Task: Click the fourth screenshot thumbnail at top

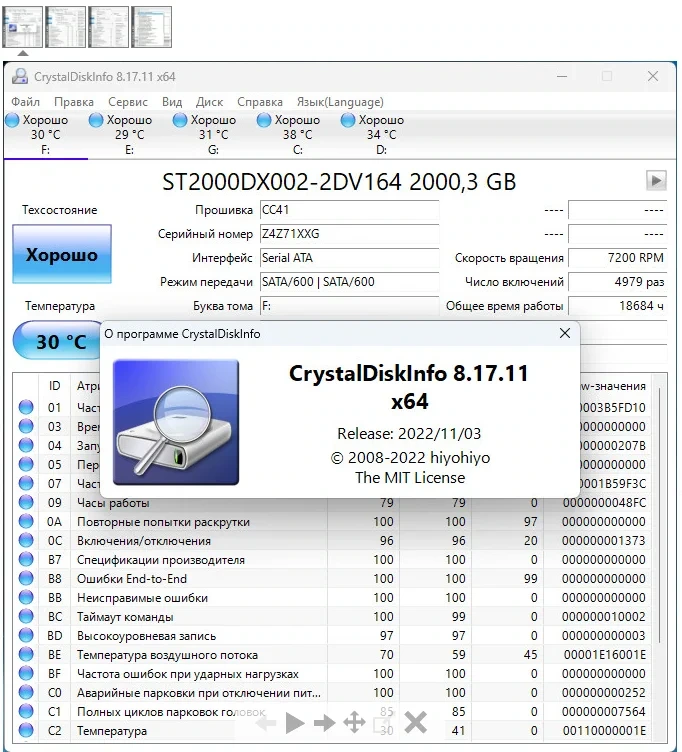Action: pyautogui.click(x=152, y=27)
